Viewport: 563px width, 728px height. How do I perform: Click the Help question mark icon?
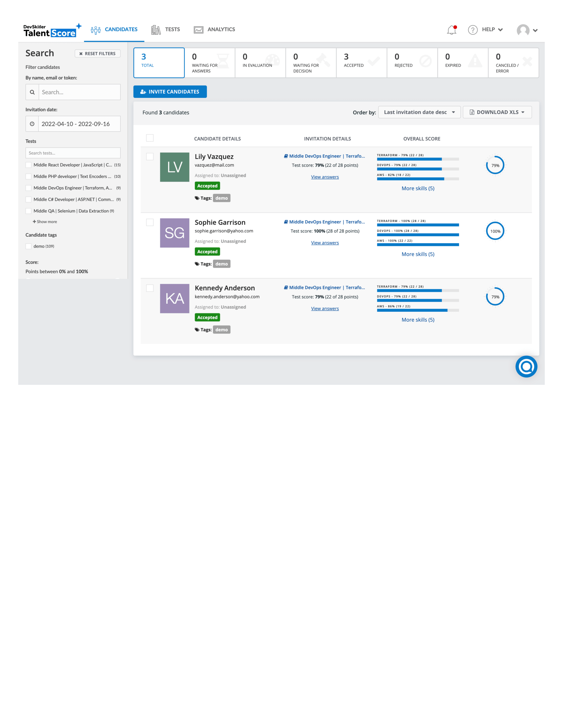pyautogui.click(x=473, y=30)
